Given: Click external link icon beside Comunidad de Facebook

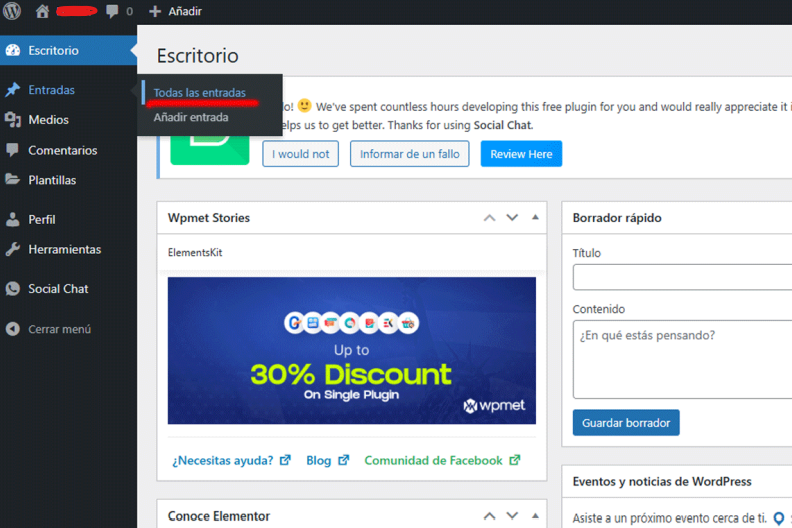Looking at the screenshot, I should point(515,460).
